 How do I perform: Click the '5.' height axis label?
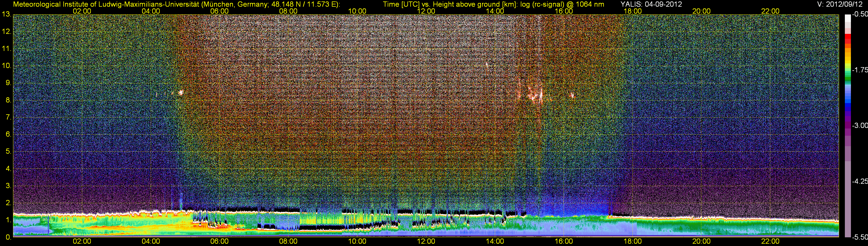click(8, 152)
